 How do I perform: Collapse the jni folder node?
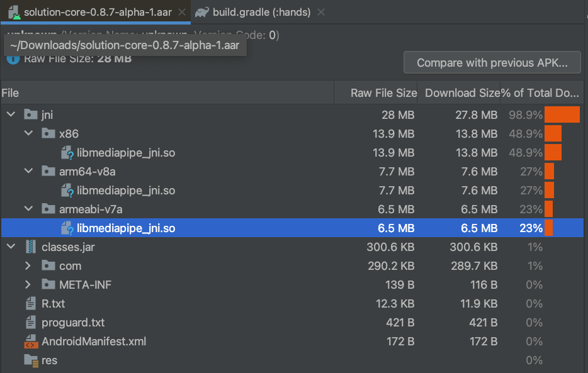(9, 114)
